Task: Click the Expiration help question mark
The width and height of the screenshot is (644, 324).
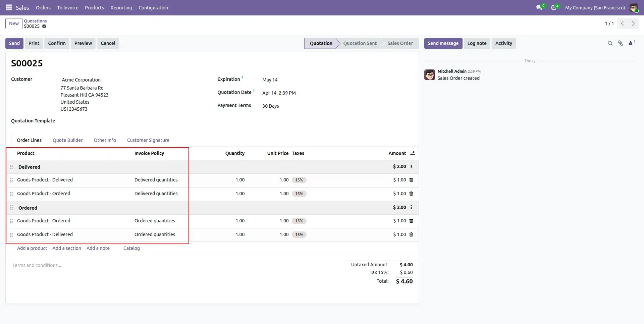Action: tap(242, 78)
